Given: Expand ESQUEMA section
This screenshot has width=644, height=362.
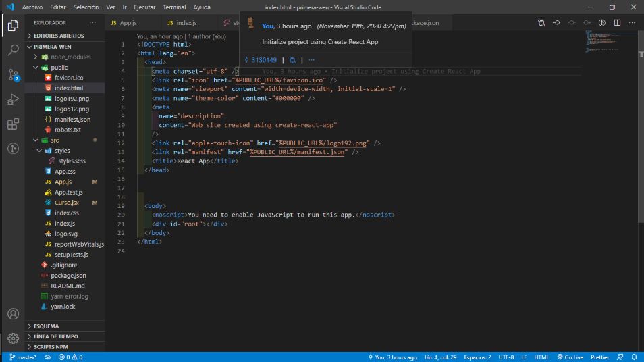Looking at the screenshot, I should coord(65,326).
